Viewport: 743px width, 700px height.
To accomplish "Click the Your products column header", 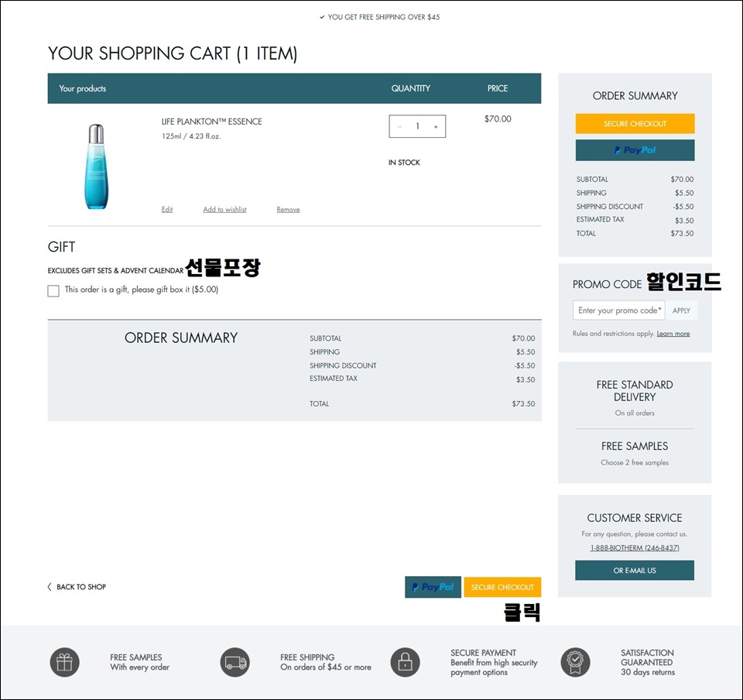I will click(x=83, y=88).
